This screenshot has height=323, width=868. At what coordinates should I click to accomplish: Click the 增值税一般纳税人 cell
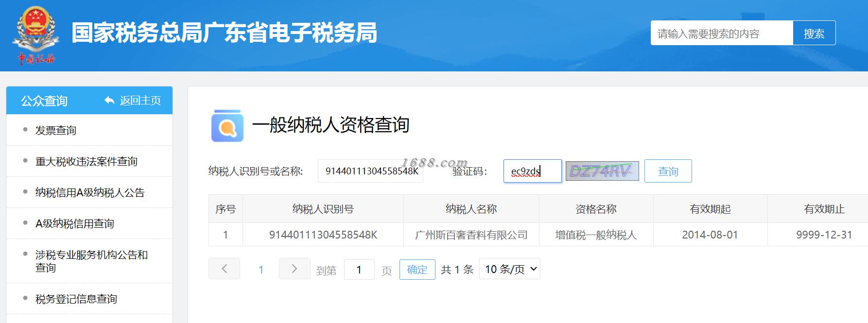click(596, 235)
